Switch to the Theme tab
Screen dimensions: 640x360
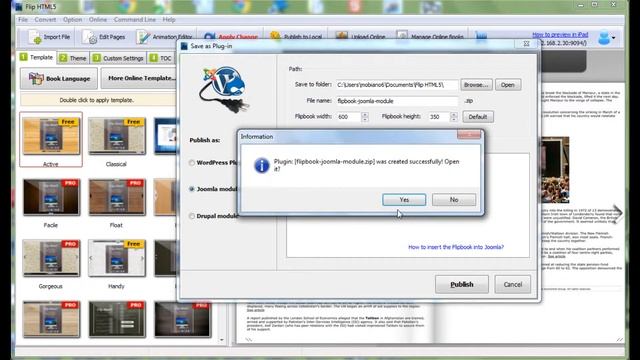click(x=73, y=58)
